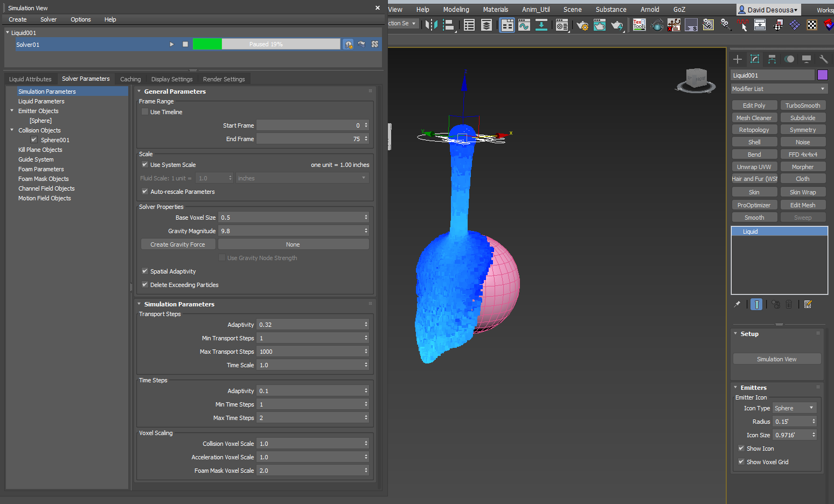Open the Modifier List dropdown
834x504 pixels.
(779, 89)
